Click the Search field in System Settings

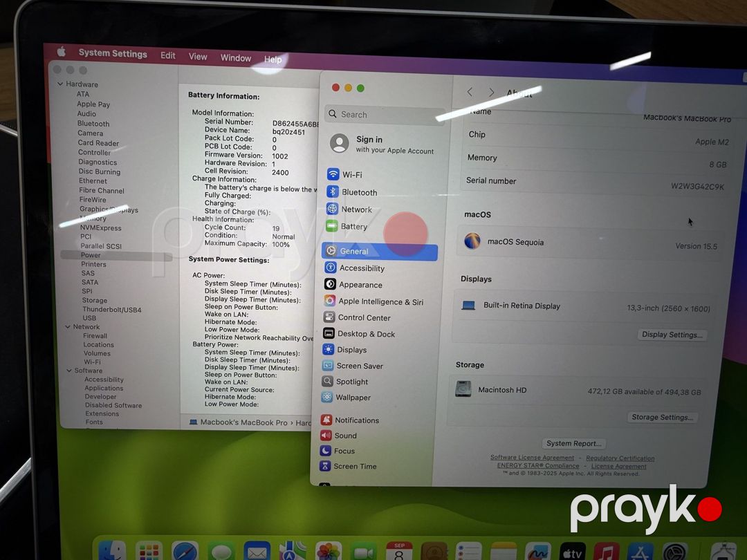[385, 115]
